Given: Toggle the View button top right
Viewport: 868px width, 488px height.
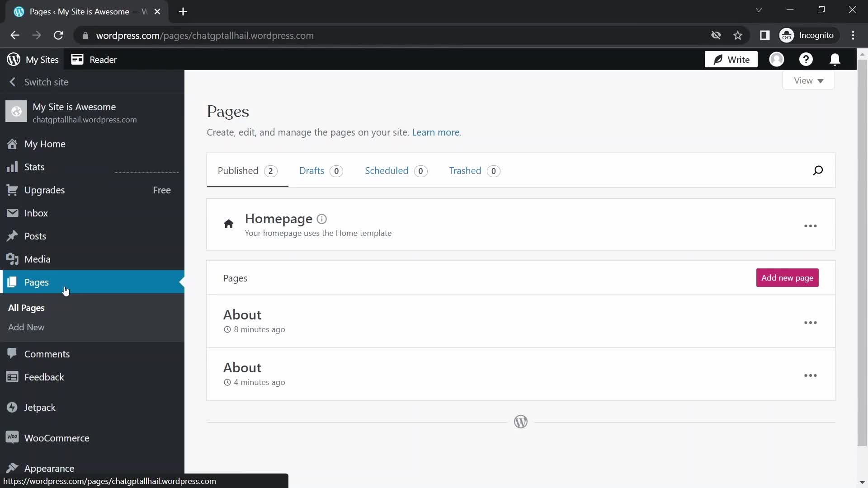Looking at the screenshot, I should [x=808, y=80].
